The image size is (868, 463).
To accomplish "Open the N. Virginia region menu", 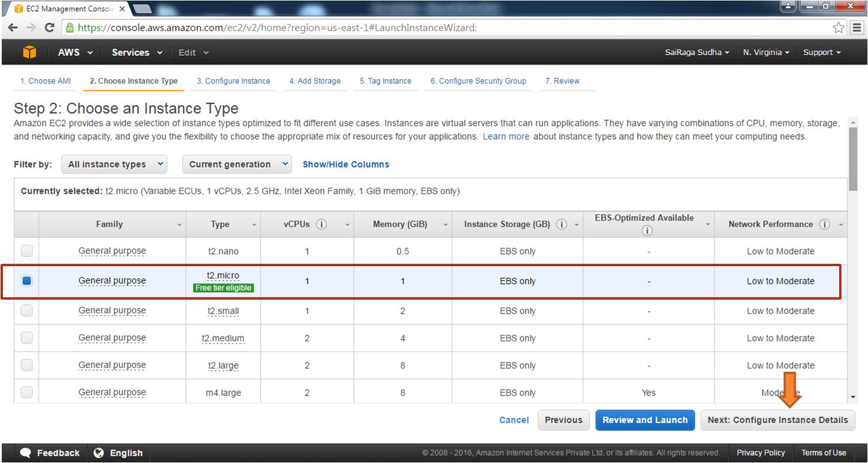I will [766, 52].
